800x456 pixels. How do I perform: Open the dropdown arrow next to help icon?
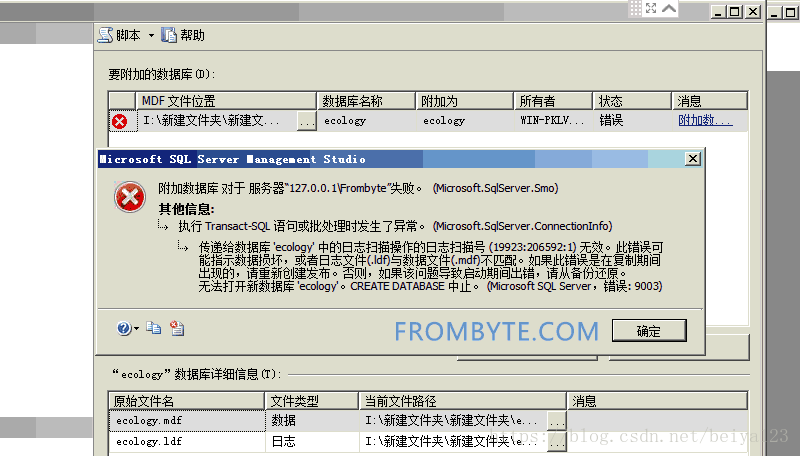pos(136,328)
